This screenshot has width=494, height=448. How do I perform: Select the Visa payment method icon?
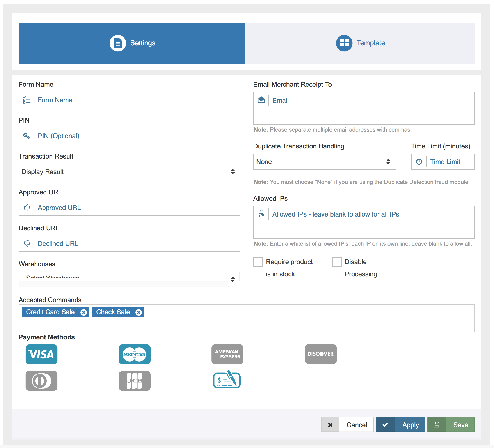(x=41, y=354)
